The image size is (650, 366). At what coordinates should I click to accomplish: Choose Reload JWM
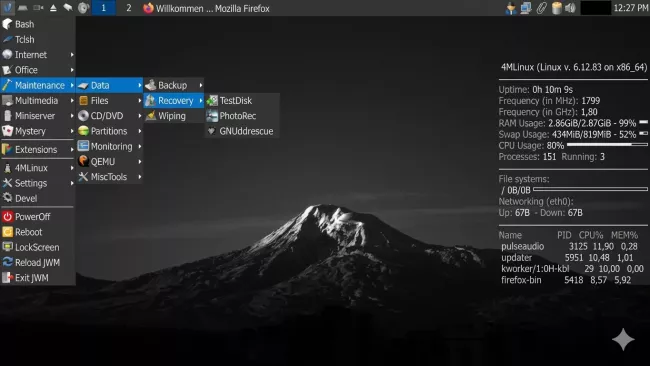point(38,263)
